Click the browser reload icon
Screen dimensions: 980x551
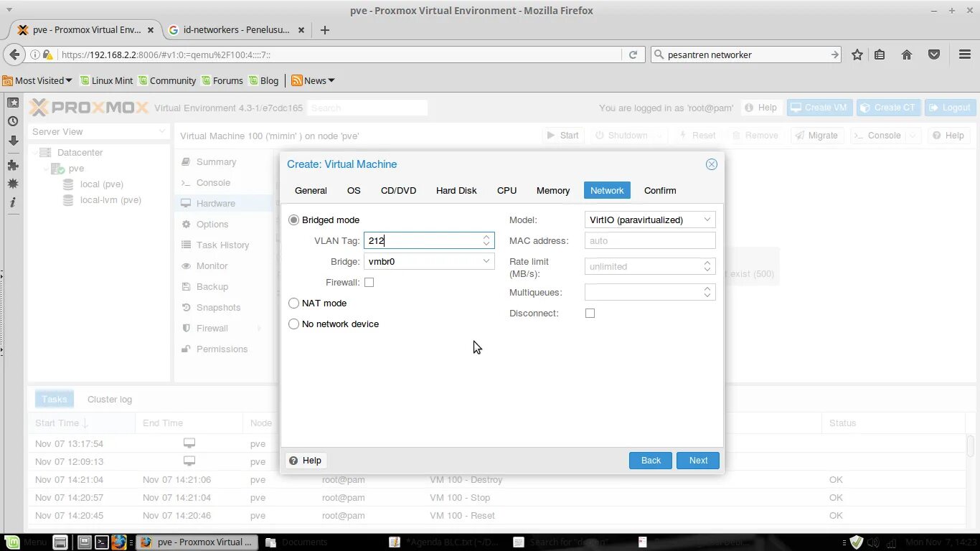[633, 55]
